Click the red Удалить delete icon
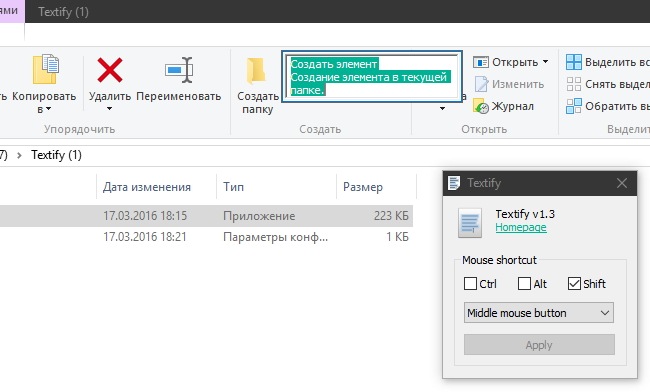This screenshot has width=650, height=392. click(109, 70)
